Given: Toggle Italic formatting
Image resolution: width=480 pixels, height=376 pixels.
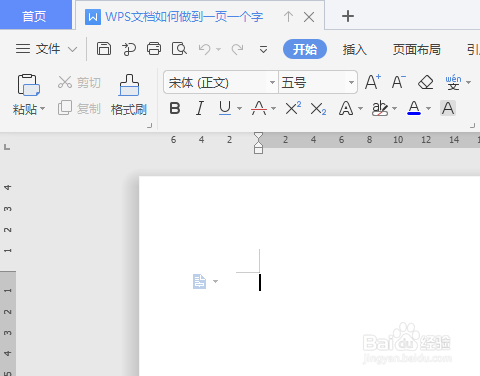Looking at the screenshot, I should tap(200, 108).
